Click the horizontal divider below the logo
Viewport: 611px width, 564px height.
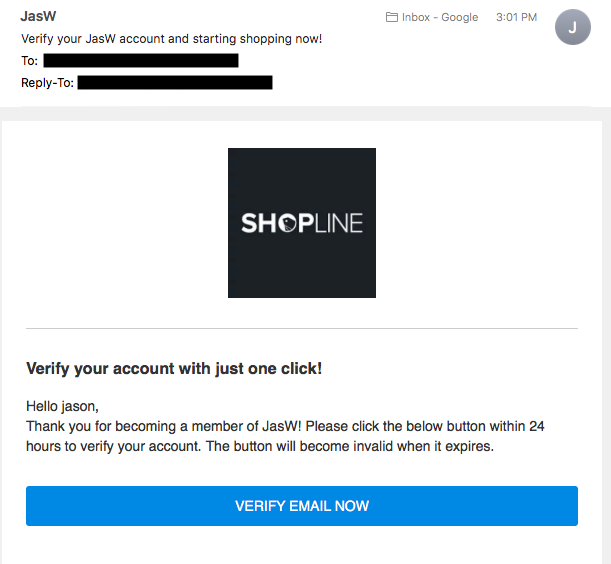pyautogui.click(x=302, y=328)
